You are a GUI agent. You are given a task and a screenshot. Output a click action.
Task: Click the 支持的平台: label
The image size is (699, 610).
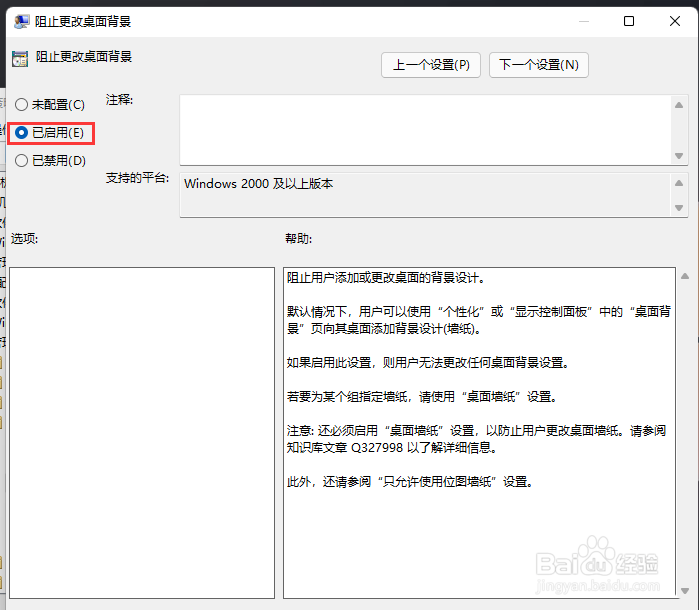[137, 178]
